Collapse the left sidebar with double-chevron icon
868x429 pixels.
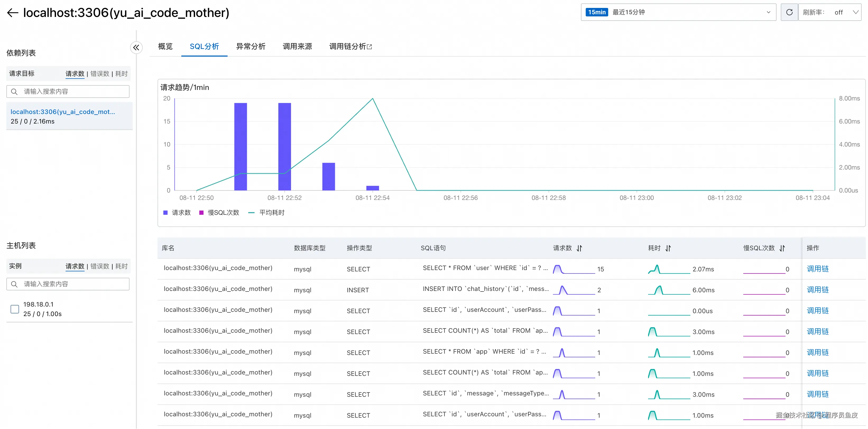[x=136, y=48]
